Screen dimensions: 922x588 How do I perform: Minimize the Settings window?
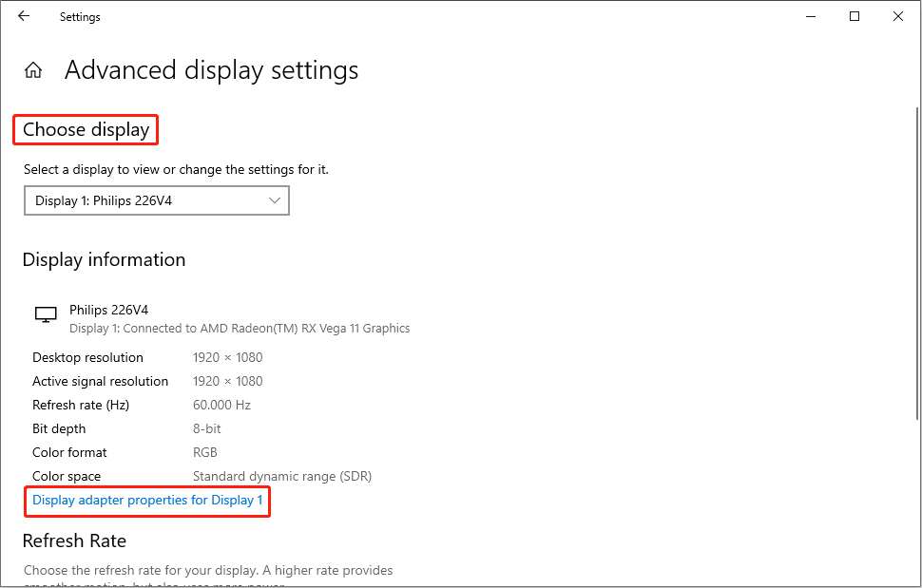[810, 16]
